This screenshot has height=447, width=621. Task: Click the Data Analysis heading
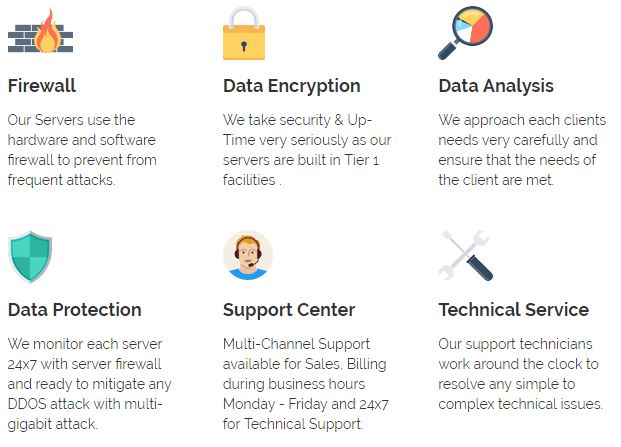point(496,86)
